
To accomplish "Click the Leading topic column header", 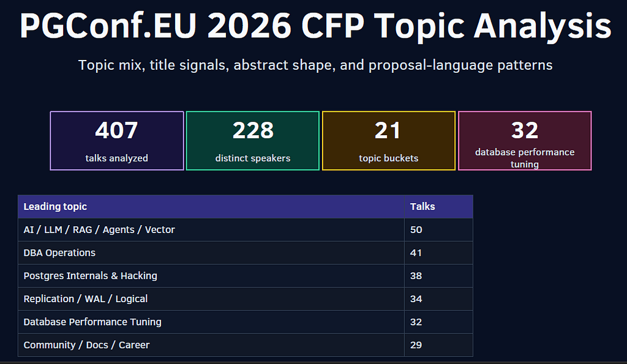I will 211,207.
